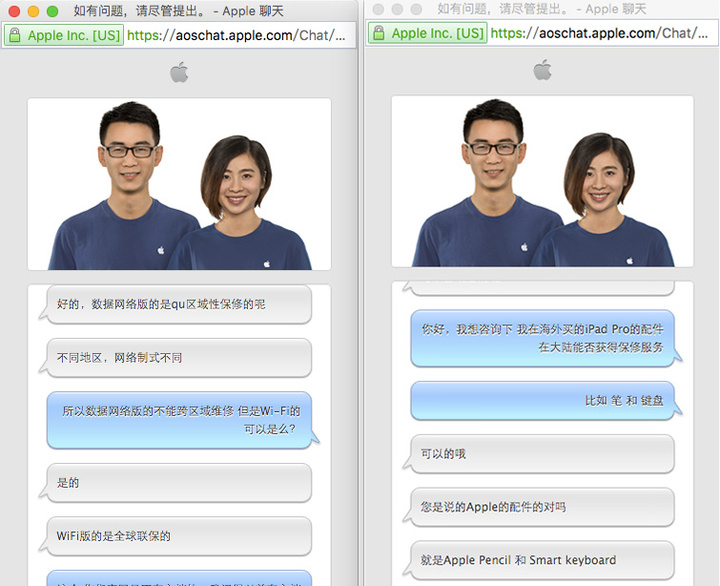Screen dimensions: 720x586
Task: Click the message "WiFi版的是全球联保的"
Action: [x=179, y=536]
